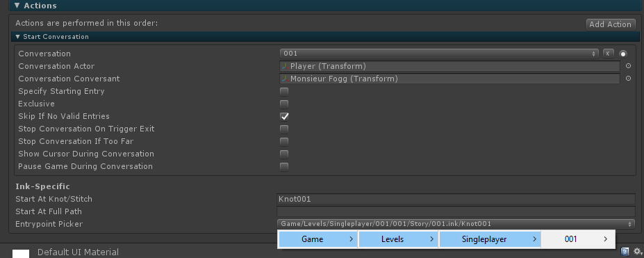Enable Specify Starting Entry checkbox

(284, 91)
